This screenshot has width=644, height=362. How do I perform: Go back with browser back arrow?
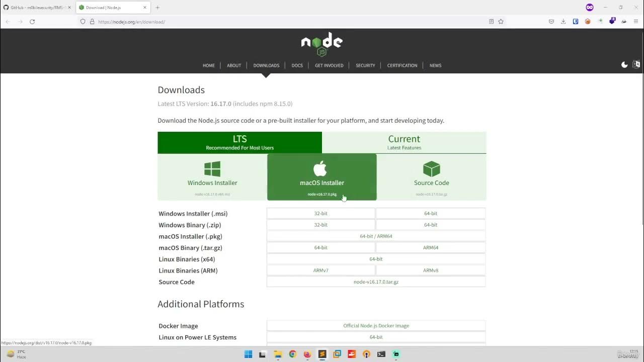pos(8,22)
